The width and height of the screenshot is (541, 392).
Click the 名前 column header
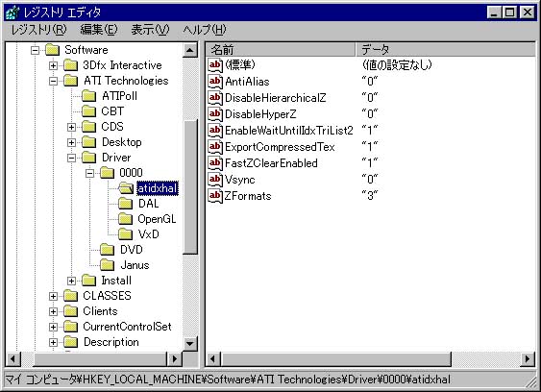[281, 50]
